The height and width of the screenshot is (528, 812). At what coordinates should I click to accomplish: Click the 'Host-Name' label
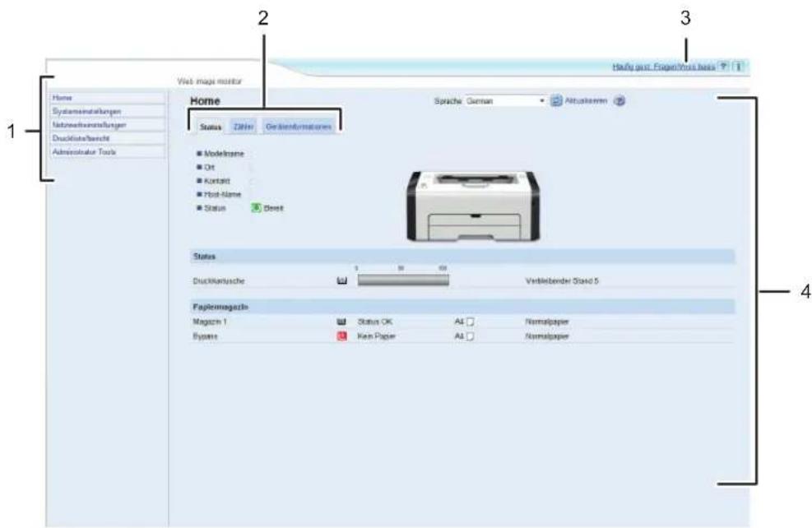223,194
